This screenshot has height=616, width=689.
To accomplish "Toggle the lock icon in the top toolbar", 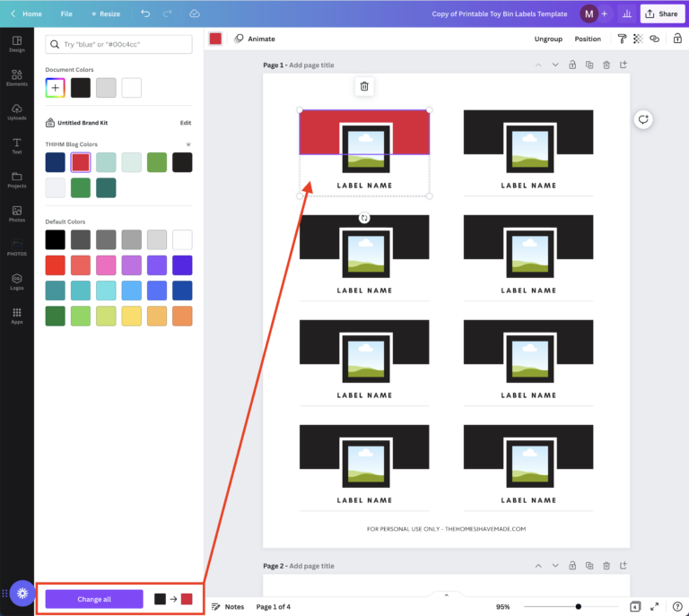I will [x=676, y=39].
